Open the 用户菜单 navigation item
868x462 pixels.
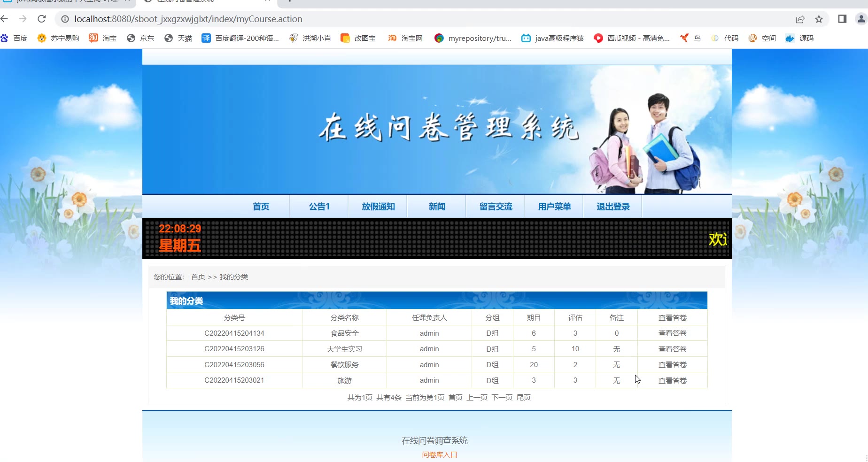[554, 207]
